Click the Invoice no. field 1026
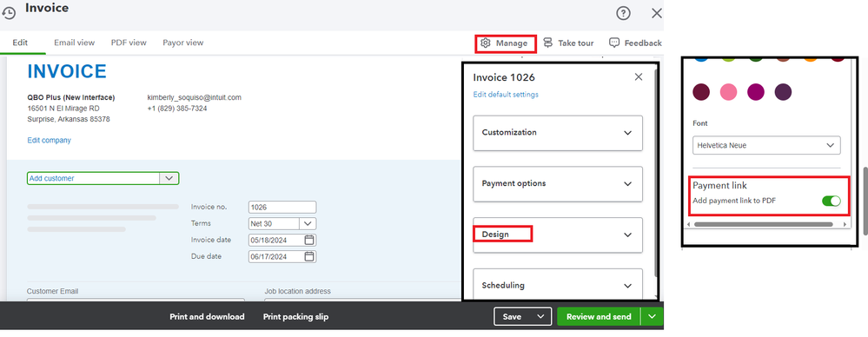The width and height of the screenshot is (868, 337). click(282, 207)
